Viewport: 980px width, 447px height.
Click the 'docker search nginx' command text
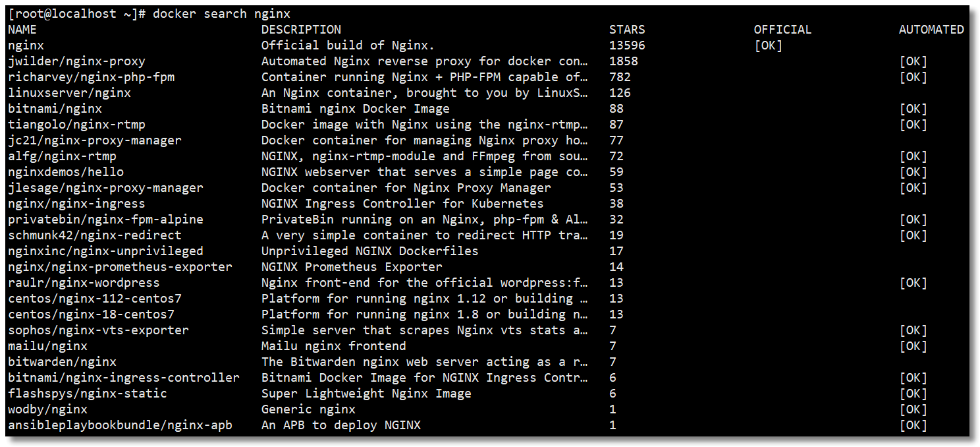(221, 14)
